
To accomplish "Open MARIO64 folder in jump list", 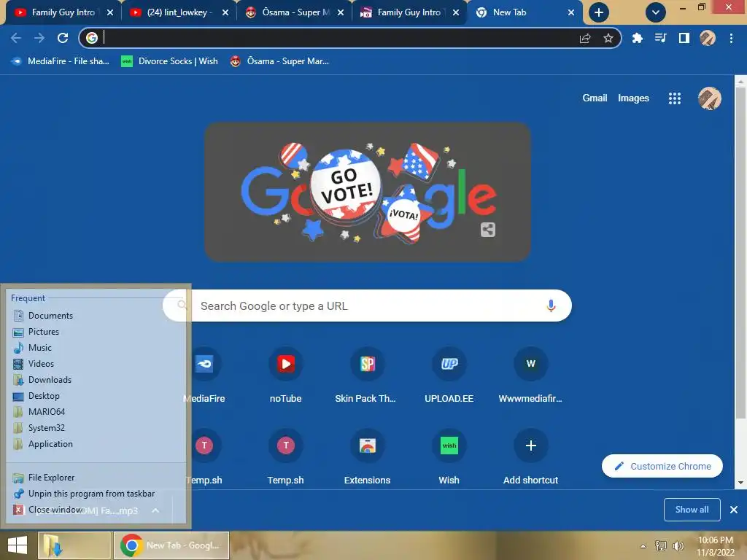I will (x=96, y=412).
